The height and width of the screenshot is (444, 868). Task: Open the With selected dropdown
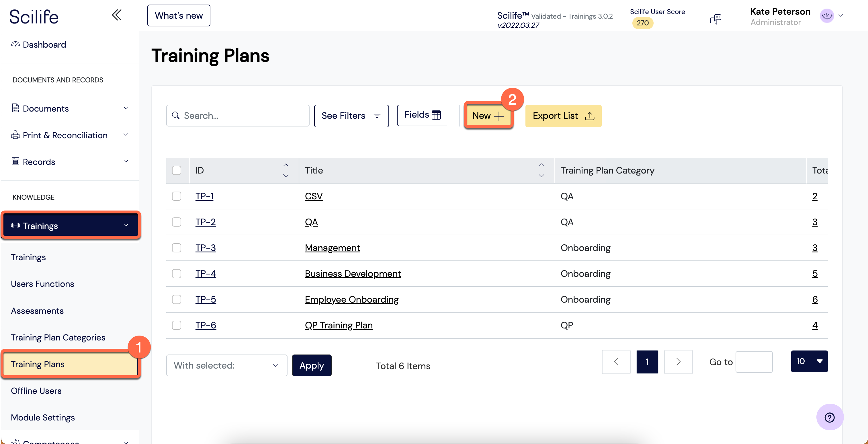click(x=226, y=365)
